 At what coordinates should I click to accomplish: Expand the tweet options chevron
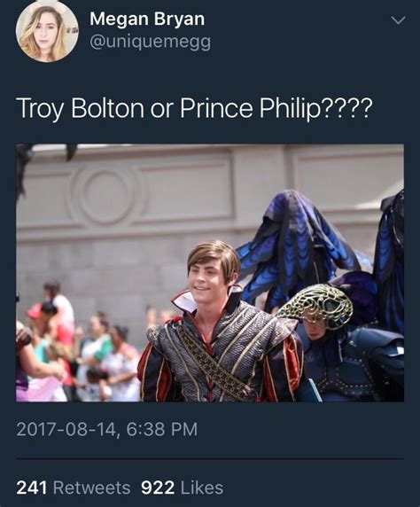pyautogui.click(x=398, y=20)
